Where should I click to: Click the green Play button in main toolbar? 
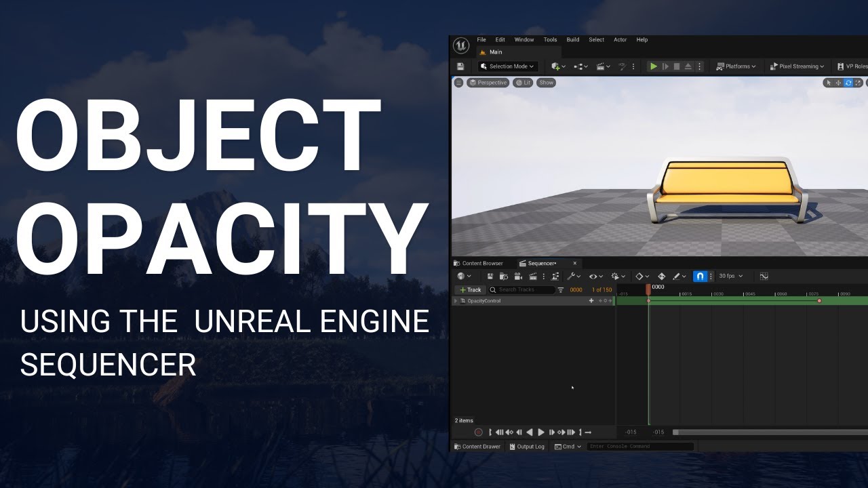654,66
